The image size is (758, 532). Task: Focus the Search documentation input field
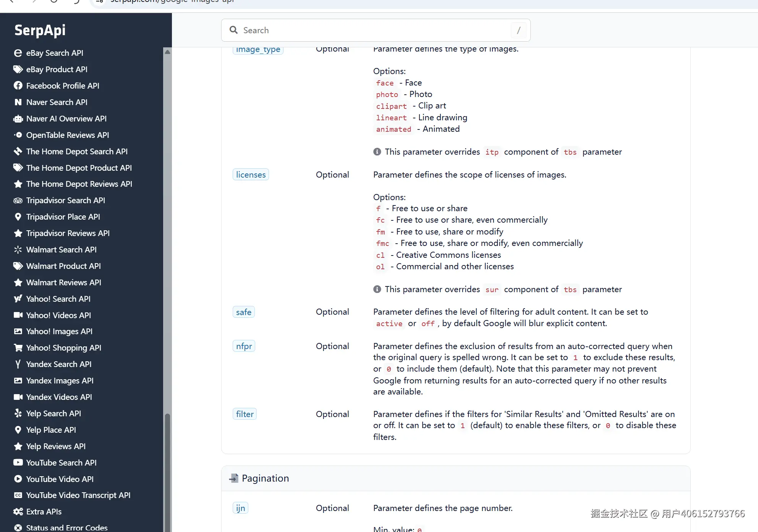376,30
